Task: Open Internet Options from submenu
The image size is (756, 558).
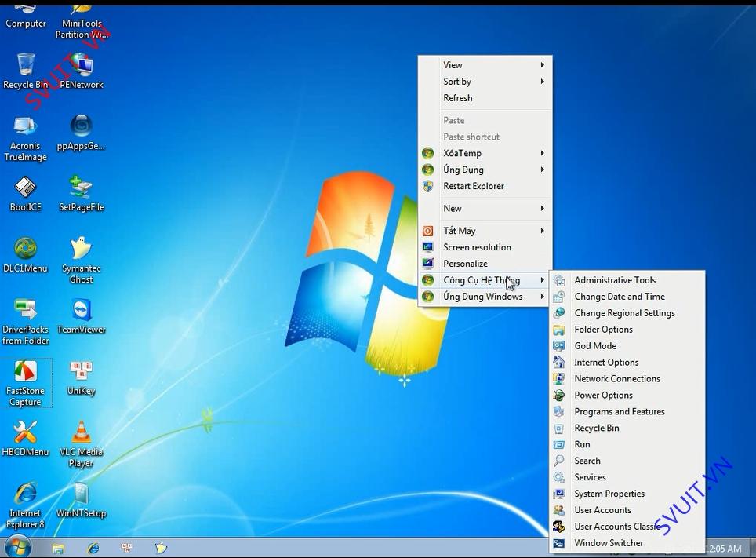Action: [x=627, y=362]
